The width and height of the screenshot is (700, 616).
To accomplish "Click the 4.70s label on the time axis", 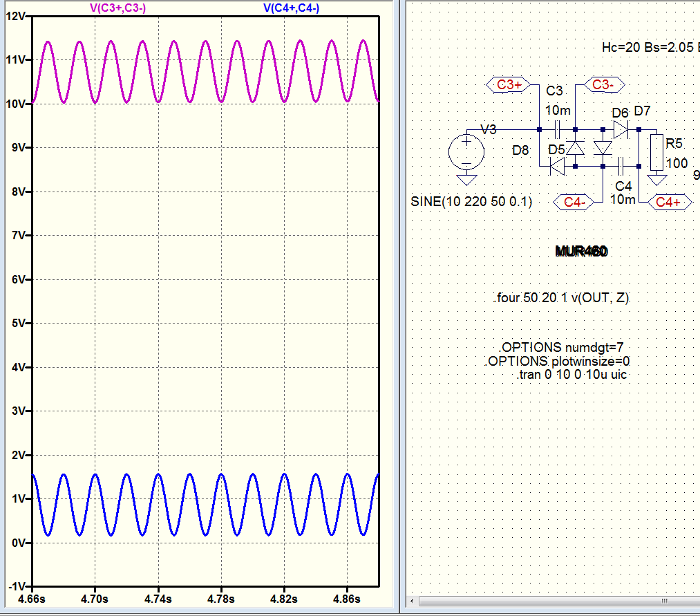I will click(95, 599).
